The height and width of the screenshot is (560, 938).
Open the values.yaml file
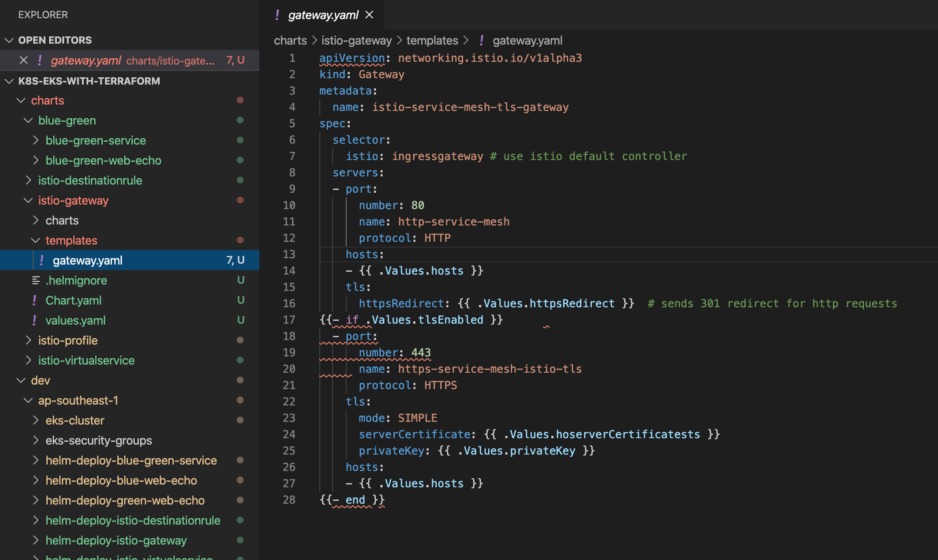click(76, 320)
